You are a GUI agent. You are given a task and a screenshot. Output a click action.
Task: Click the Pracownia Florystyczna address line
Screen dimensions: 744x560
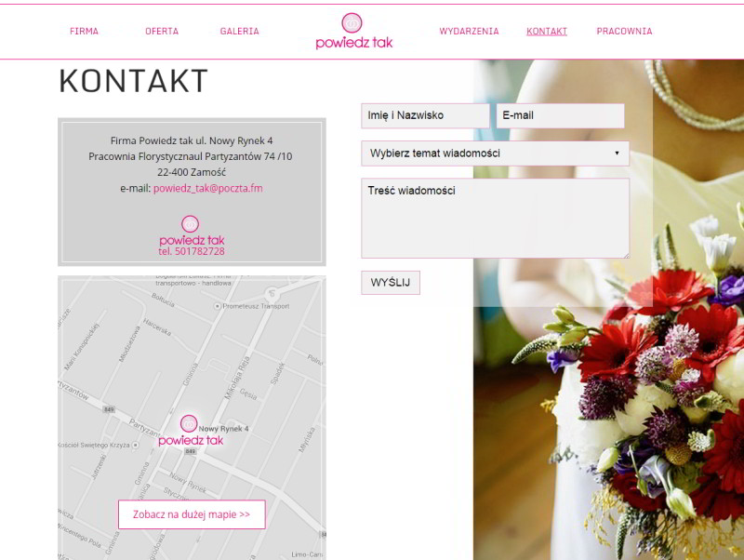(x=191, y=156)
